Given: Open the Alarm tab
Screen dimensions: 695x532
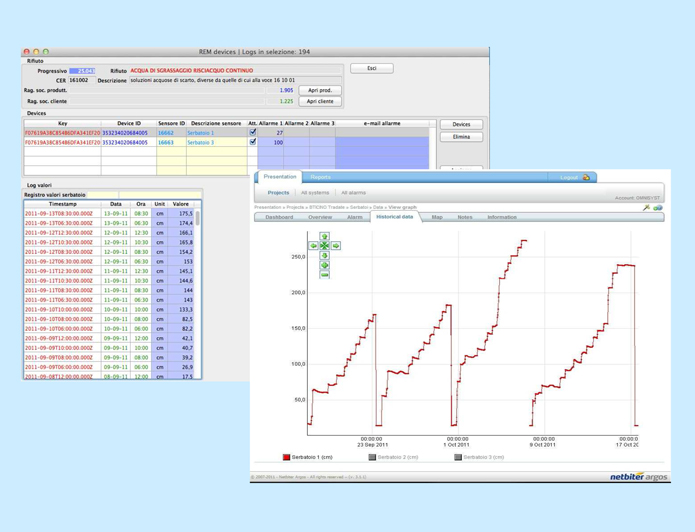Looking at the screenshot, I should (x=354, y=217).
